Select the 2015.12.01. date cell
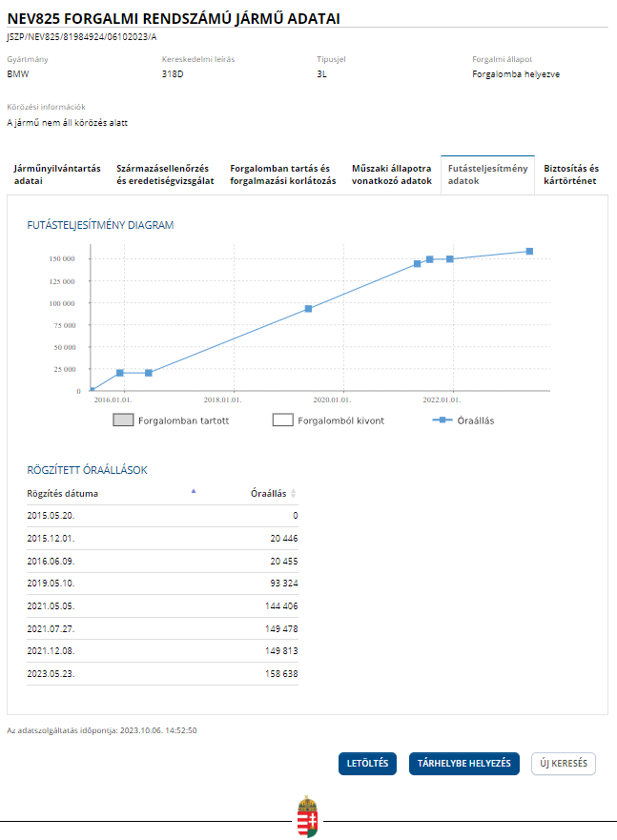The image size is (617, 840). (51, 539)
